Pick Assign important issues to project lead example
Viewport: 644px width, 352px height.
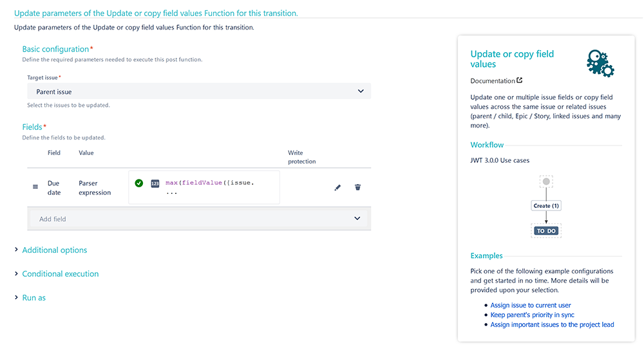(x=552, y=324)
